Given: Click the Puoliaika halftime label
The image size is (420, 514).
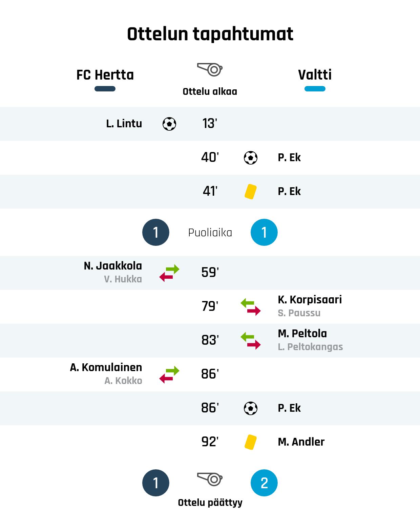Looking at the screenshot, I should pyautogui.click(x=210, y=233).
